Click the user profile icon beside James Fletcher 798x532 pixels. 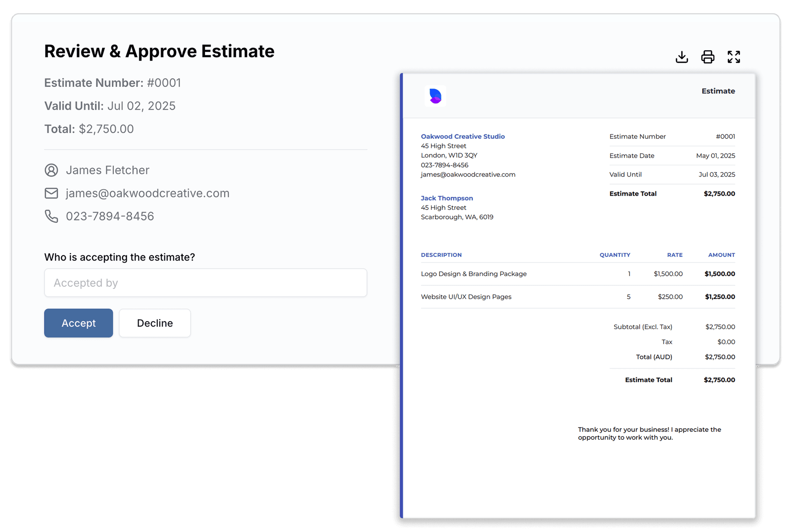tap(52, 170)
